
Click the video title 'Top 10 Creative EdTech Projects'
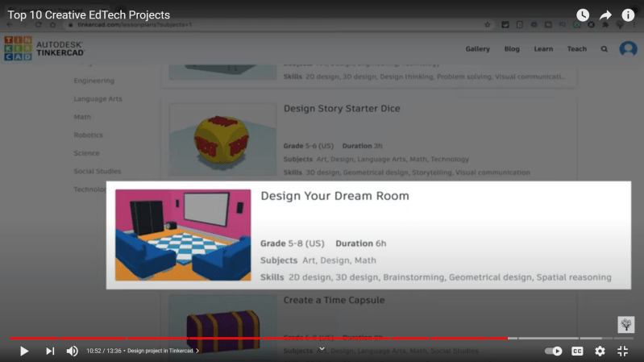(89, 15)
